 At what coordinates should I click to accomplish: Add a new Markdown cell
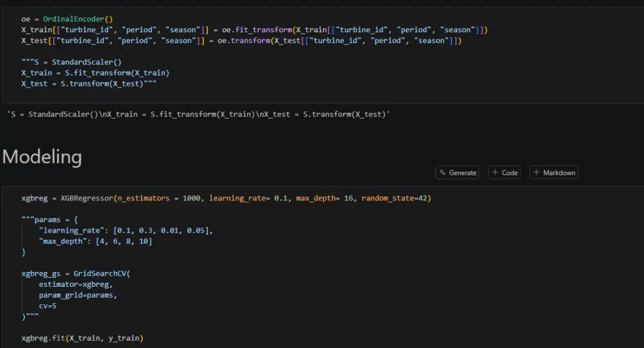tap(554, 173)
